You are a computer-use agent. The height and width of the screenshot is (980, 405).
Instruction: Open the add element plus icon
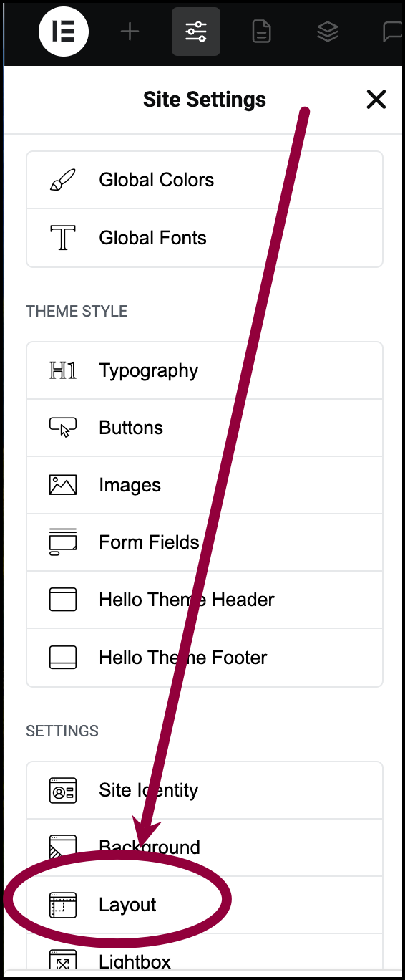(x=130, y=32)
